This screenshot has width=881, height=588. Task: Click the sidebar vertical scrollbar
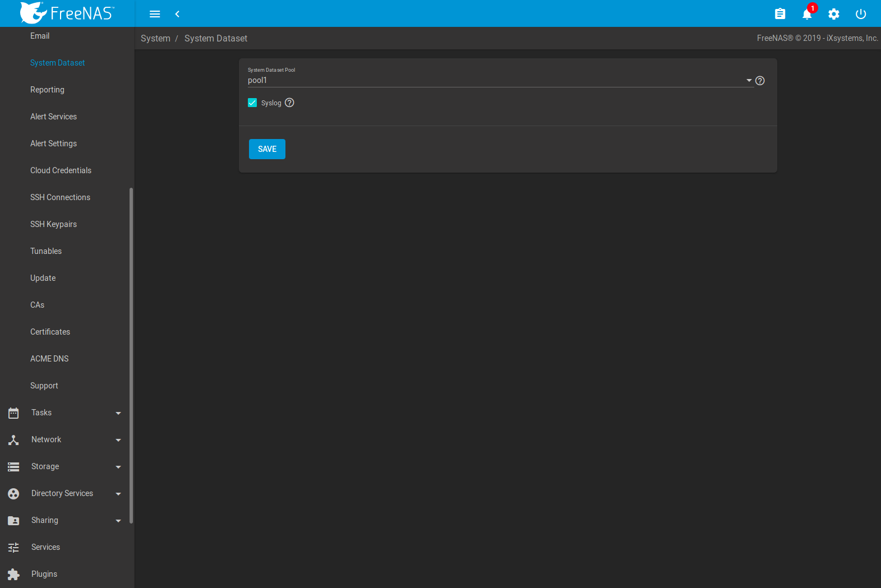(x=131, y=355)
